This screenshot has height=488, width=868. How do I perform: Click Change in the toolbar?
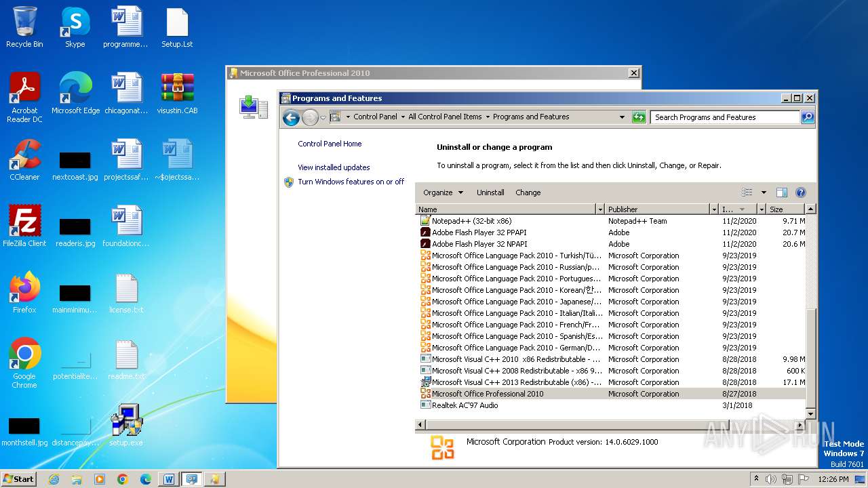528,192
